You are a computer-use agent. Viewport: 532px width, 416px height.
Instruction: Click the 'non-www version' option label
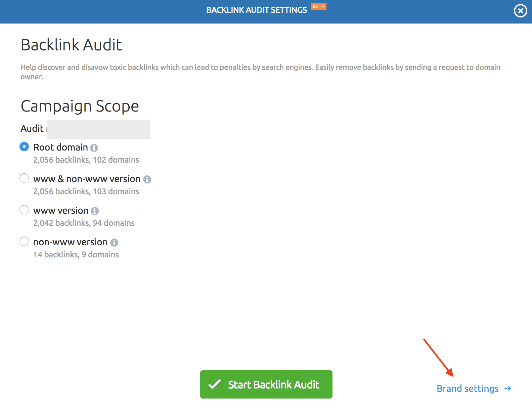point(71,242)
